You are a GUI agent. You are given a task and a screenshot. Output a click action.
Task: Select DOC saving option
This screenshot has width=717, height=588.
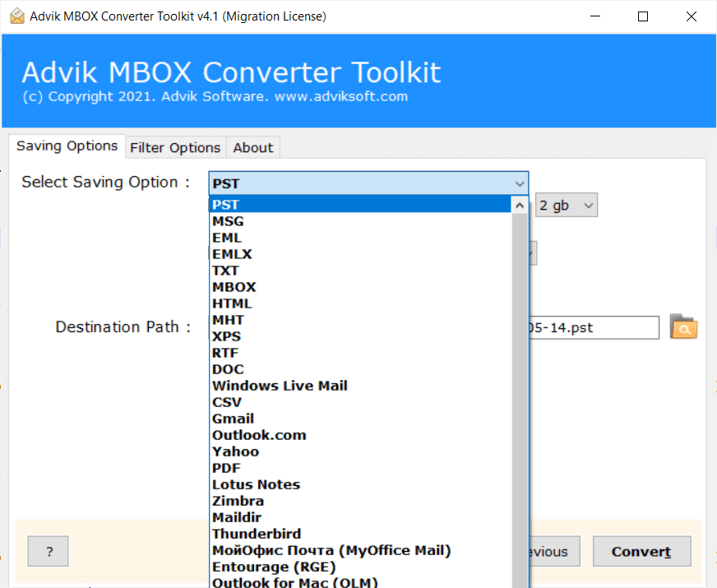coord(360,369)
